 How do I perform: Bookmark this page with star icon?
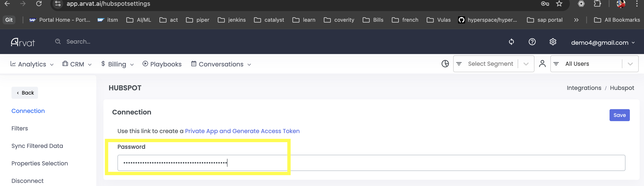(559, 4)
